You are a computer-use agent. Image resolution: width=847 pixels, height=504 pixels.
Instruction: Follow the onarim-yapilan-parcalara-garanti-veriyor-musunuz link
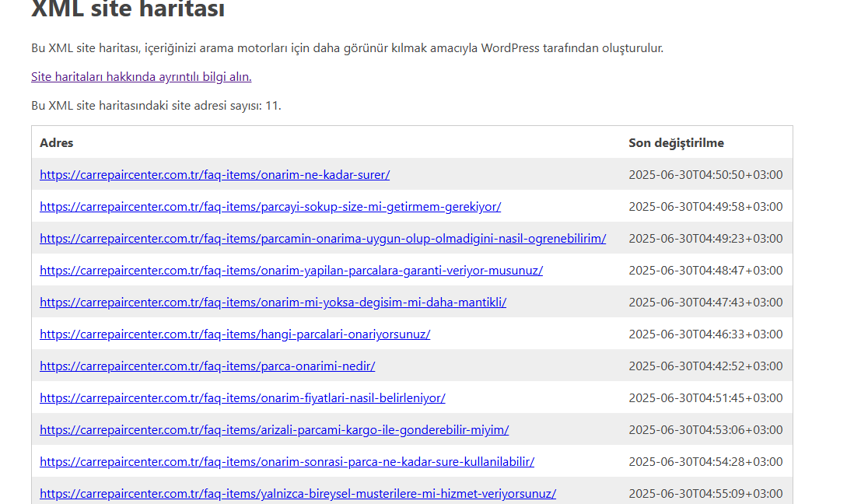pos(291,271)
